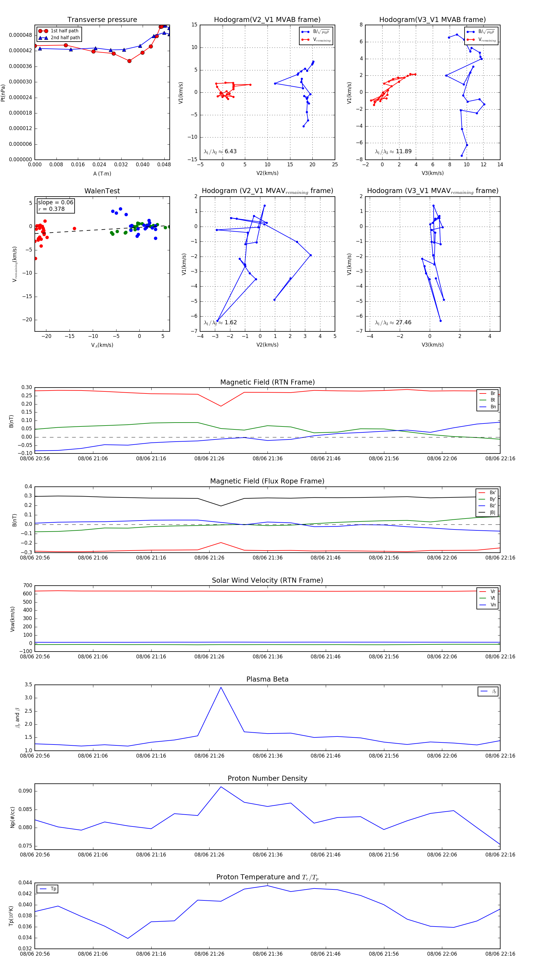The image size is (535, 980).
Task: Click the "0.000048" tick on Transverse pressure y-axis
Action: 21,35
